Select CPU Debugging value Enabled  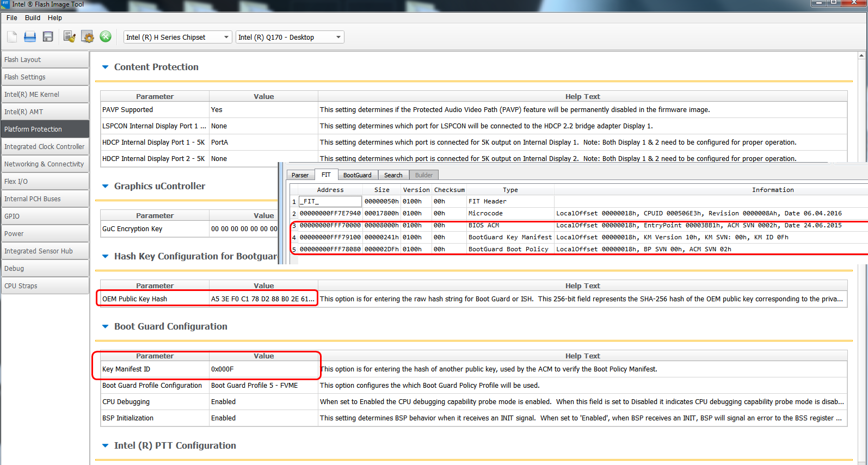tap(263, 402)
